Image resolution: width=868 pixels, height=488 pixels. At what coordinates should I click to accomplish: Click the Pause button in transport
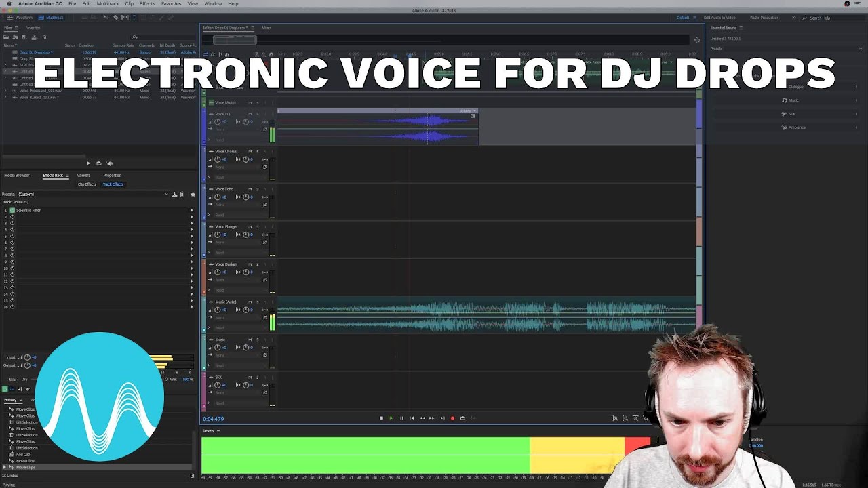pyautogui.click(x=401, y=418)
